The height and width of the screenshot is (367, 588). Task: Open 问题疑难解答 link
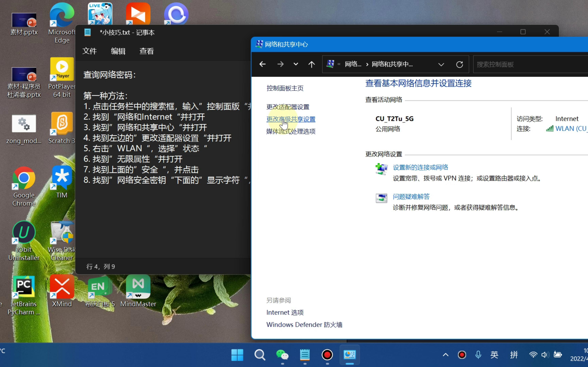[411, 196]
